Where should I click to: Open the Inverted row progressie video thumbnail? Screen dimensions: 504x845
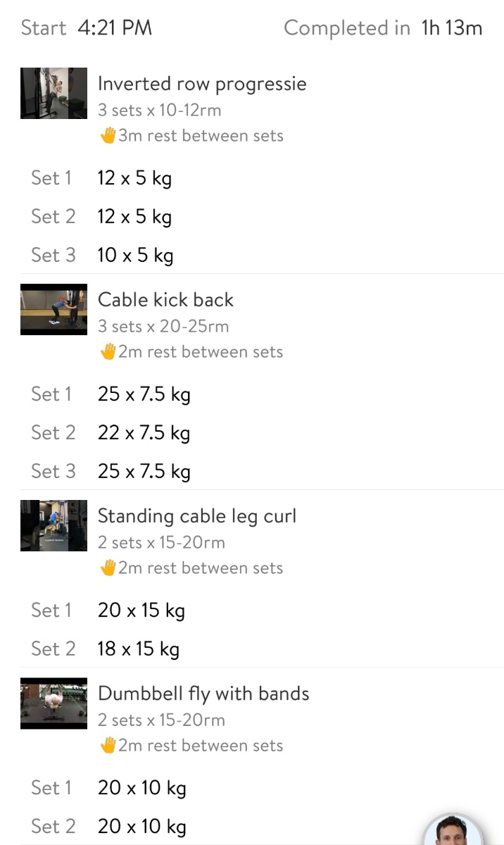tap(53, 93)
